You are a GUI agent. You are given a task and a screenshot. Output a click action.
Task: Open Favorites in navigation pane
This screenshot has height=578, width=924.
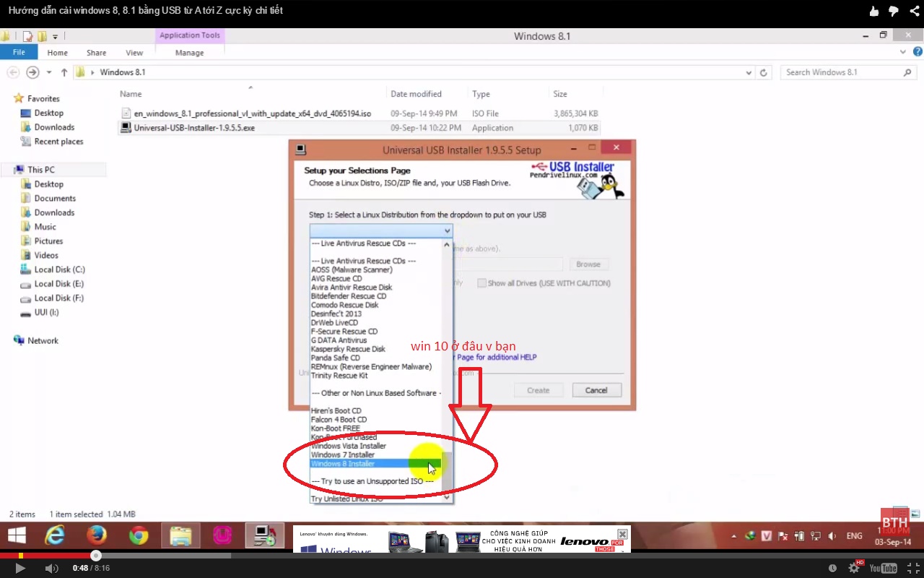(x=43, y=98)
